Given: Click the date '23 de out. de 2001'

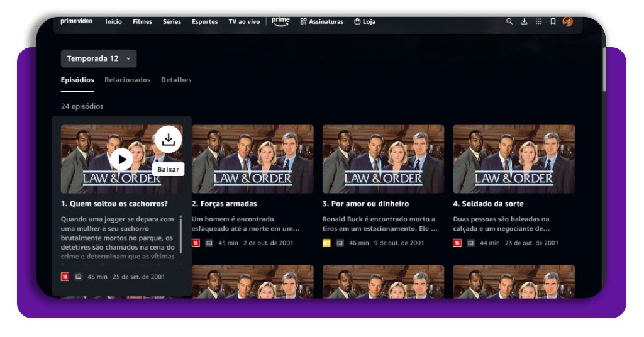Looking at the screenshot, I should click(531, 243).
